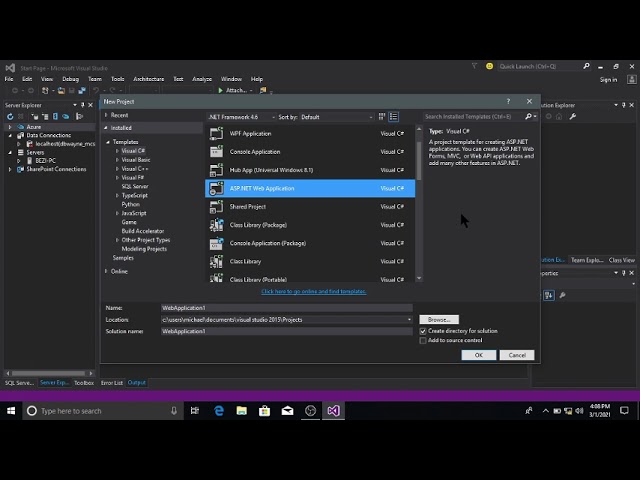Switch templates to small list view
The width and height of the screenshot is (640, 480).
[393, 117]
